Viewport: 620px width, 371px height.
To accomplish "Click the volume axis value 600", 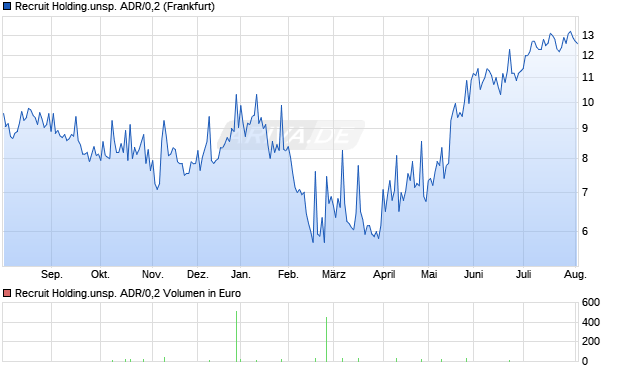I will pos(591,303).
